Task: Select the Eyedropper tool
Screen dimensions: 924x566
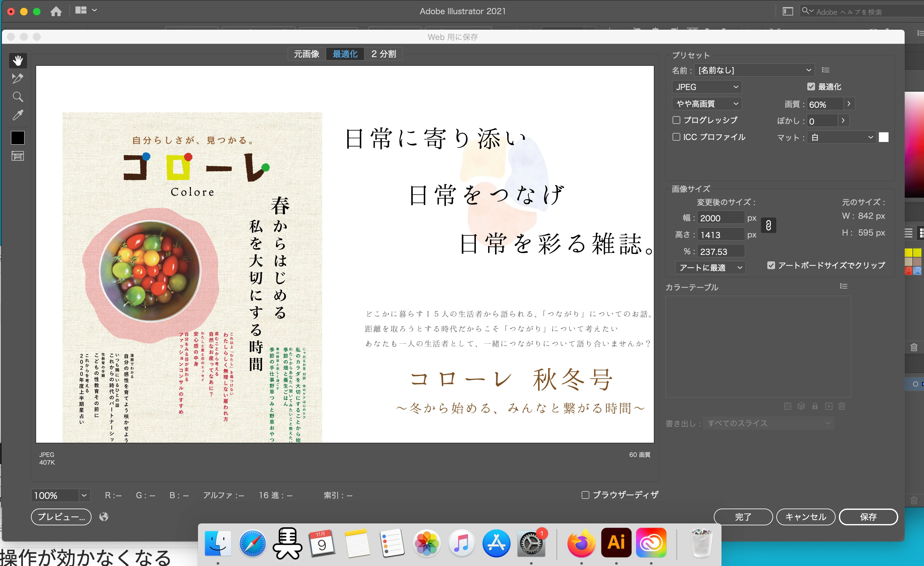Action: click(18, 115)
